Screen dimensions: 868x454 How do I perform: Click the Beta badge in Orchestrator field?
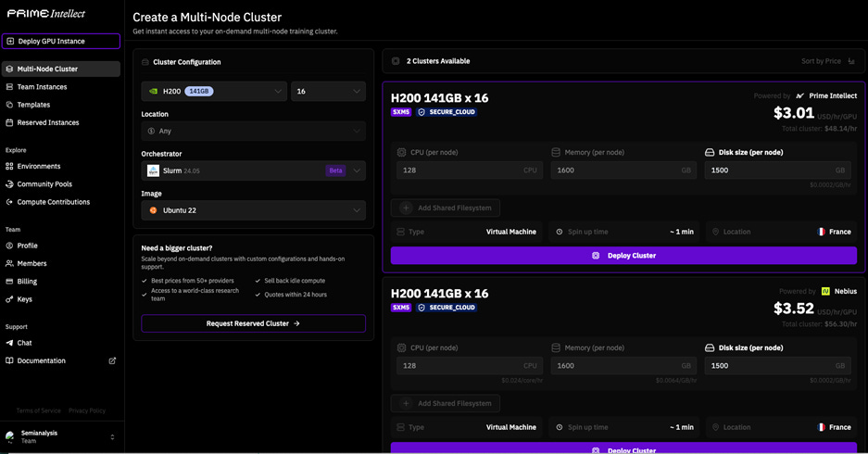[335, 170]
